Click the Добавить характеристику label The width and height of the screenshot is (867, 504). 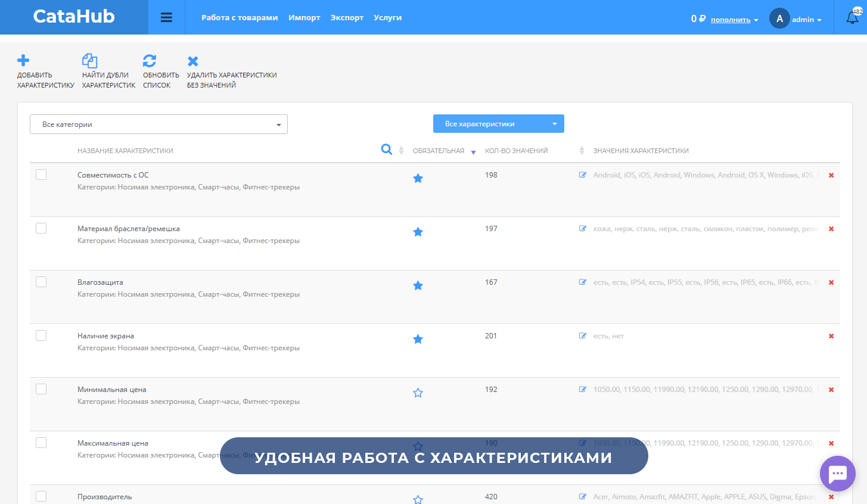point(46,80)
